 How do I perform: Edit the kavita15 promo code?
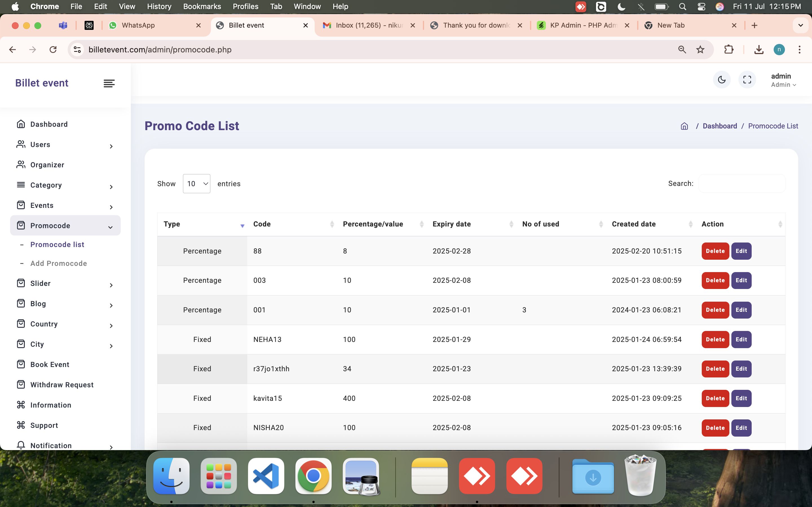click(741, 398)
